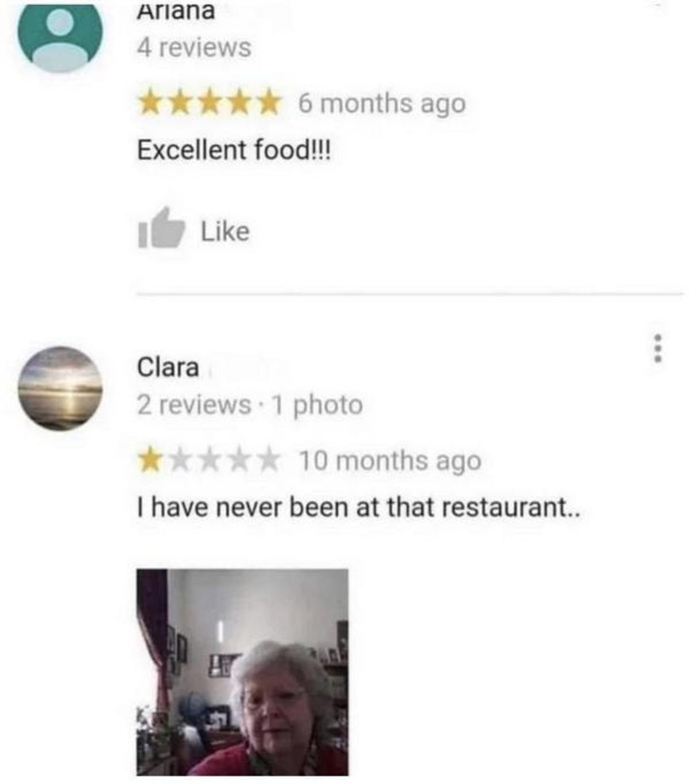689x784 pixels.
Task: Open the three-dot menu on Clara's review
Action: tap(659, 348)
